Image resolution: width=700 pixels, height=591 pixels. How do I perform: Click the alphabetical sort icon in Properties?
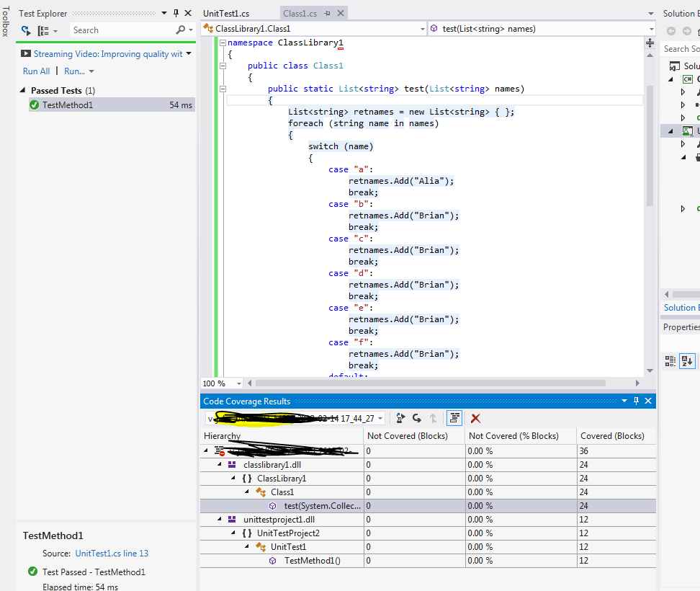click(687, 361)
